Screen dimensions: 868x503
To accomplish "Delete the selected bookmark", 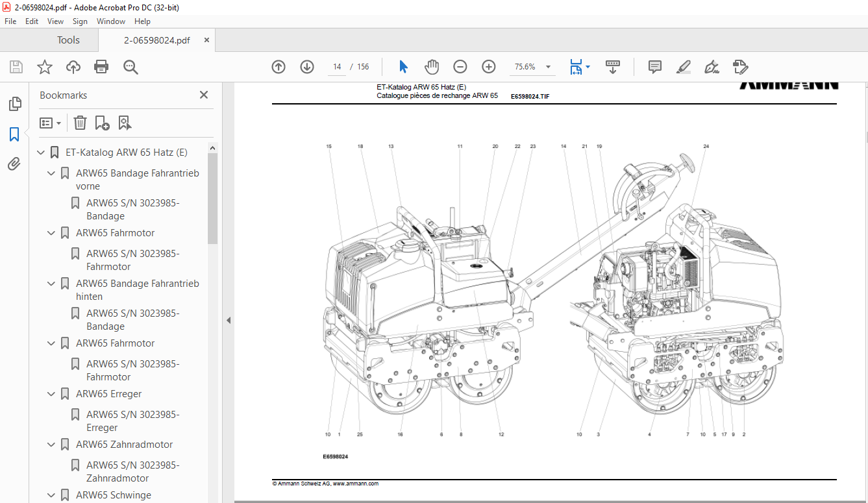I will coord(80,123).
